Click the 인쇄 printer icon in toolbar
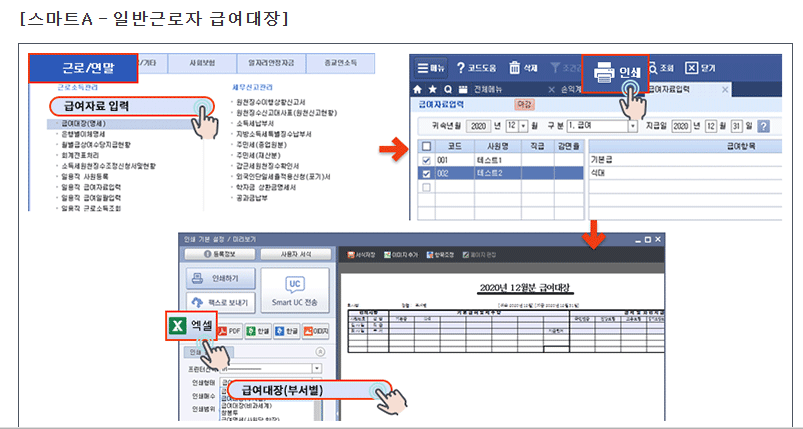The width and height of the screenshot is (803, 429). click(x=603, y=72)
